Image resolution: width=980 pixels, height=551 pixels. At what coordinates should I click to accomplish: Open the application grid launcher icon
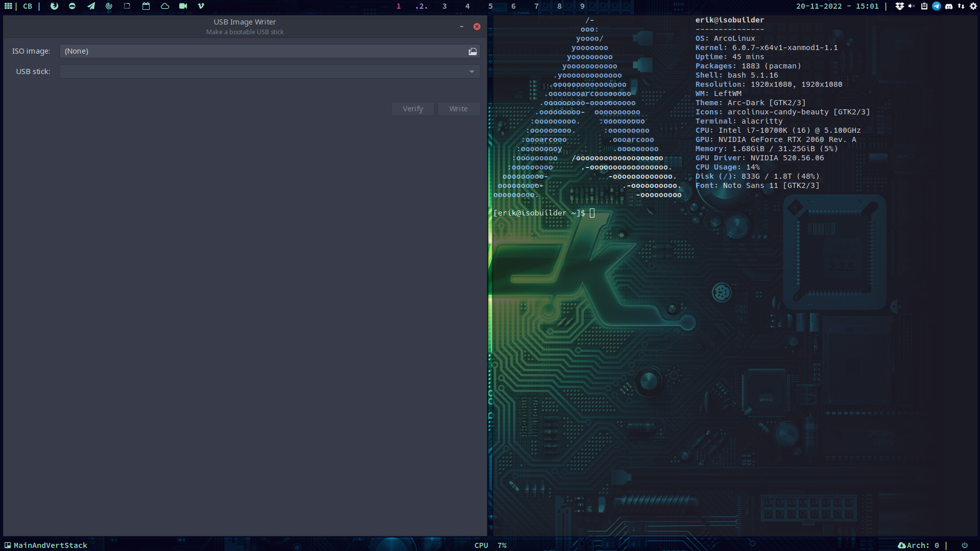point(8,7)
